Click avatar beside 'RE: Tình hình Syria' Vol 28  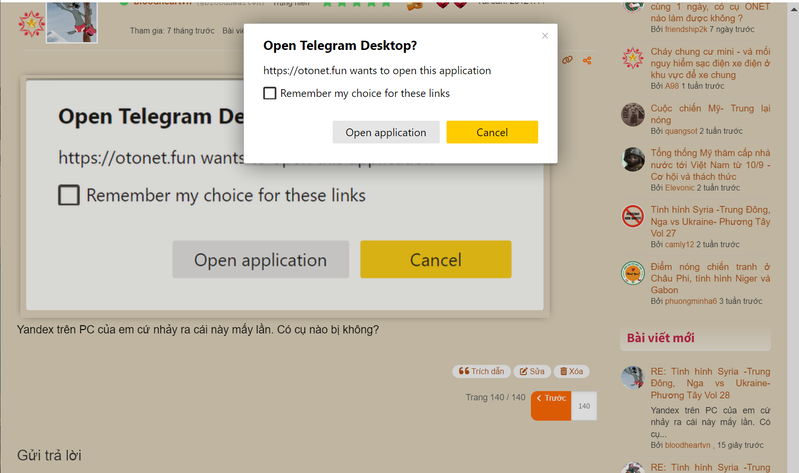pyautogui.click(x=633, y=378)
